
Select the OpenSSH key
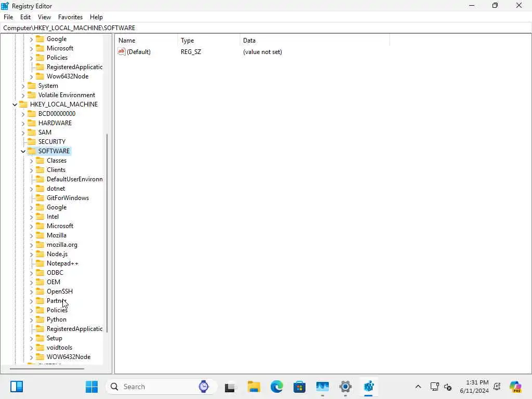[59, 291]
